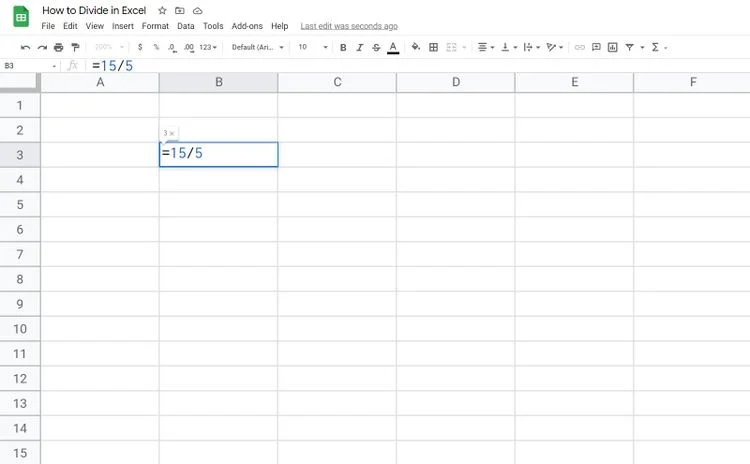Open the Tools menu
The image size is (750, 464).
click(213, 26)
